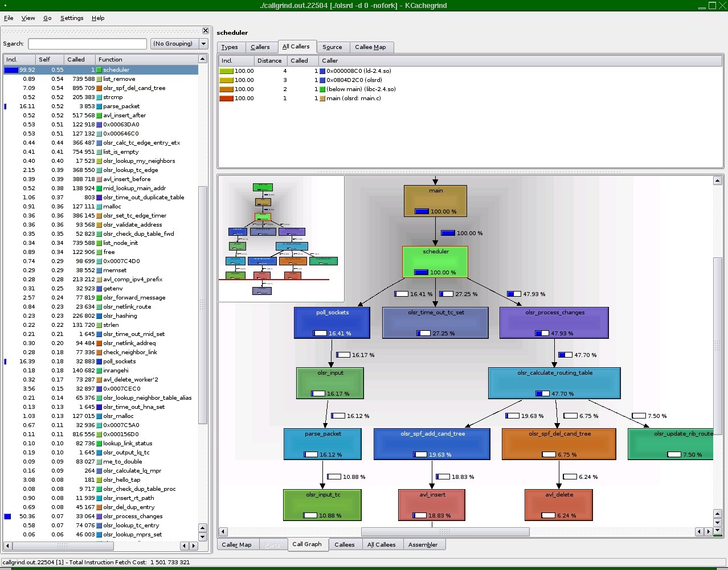Click scroll-down arrow of the function list

[202, 536]
